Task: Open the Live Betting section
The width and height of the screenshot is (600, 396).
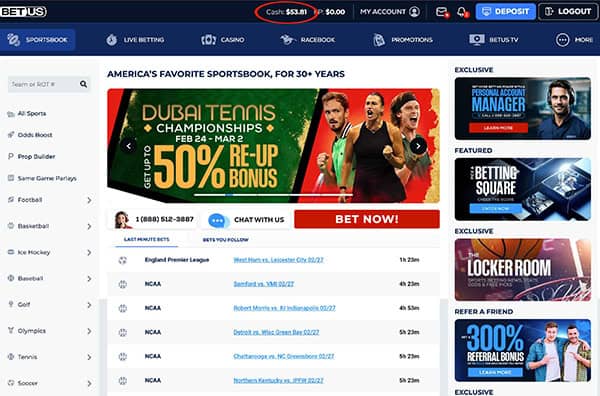Action: [x=135, y=39]
